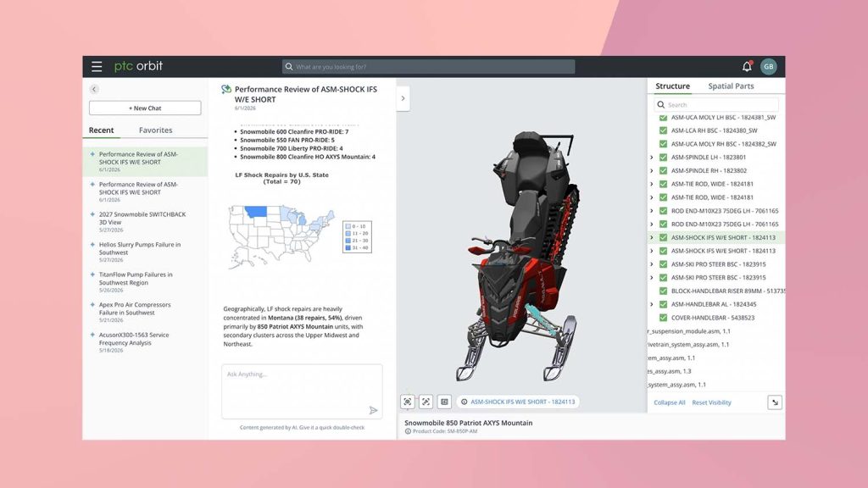Click the Montana state on the repairs map
Image resolution: width=868 pixels, height=488 pixels.
pos(256,211)
